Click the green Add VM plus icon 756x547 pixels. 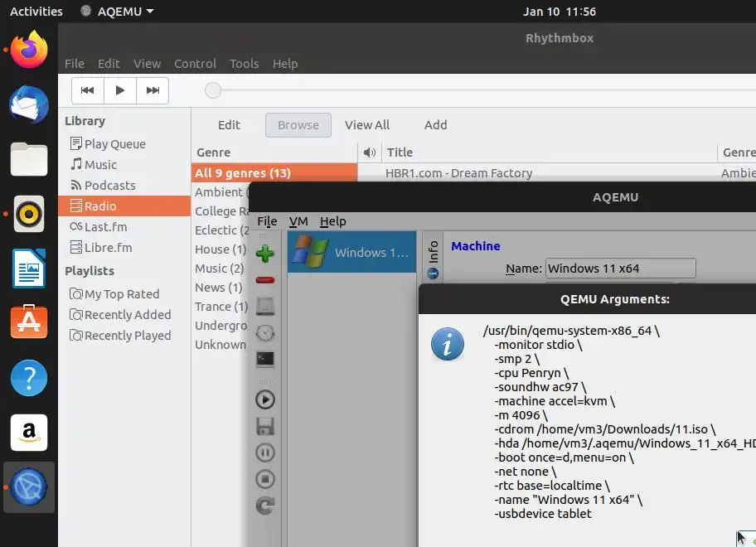coord(264,254)
